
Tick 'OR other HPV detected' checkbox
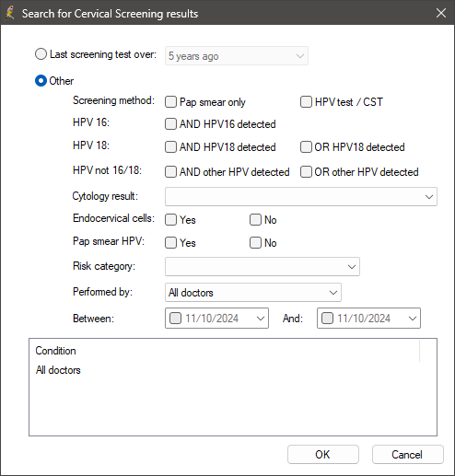[x=306, y=172]
